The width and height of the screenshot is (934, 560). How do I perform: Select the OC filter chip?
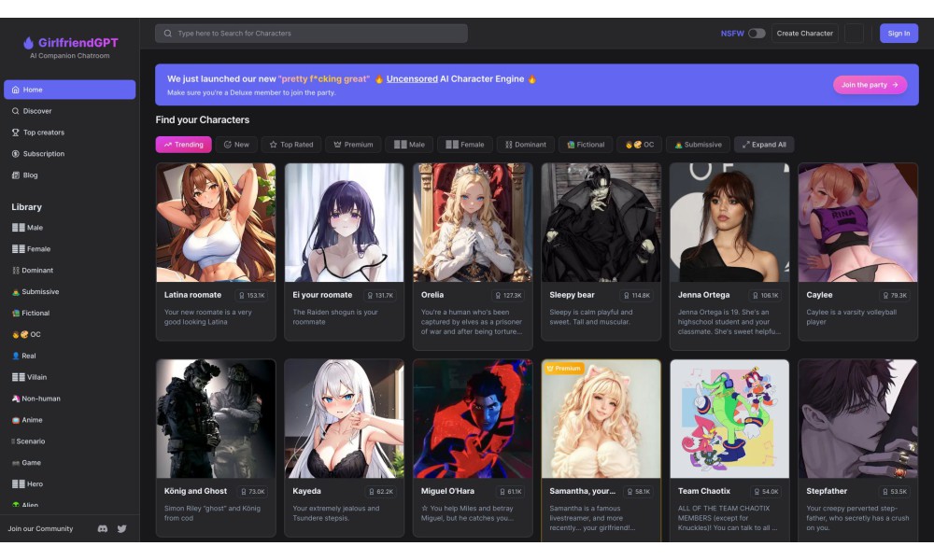coord(639,145)
